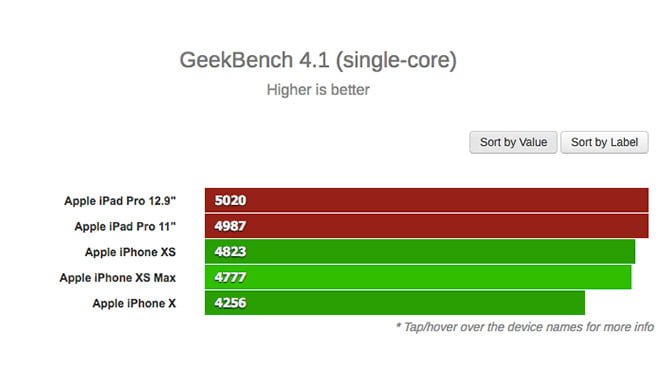Click the 4823 value label

pyautogui.click(x=230, y=252)
